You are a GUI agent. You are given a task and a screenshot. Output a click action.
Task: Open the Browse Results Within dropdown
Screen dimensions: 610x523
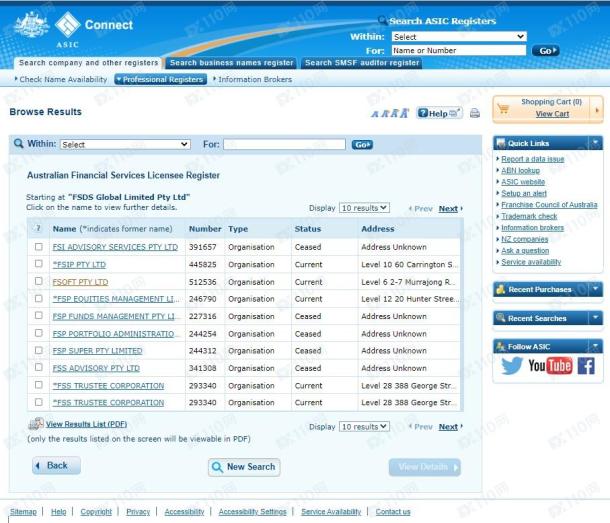[125, 144]
